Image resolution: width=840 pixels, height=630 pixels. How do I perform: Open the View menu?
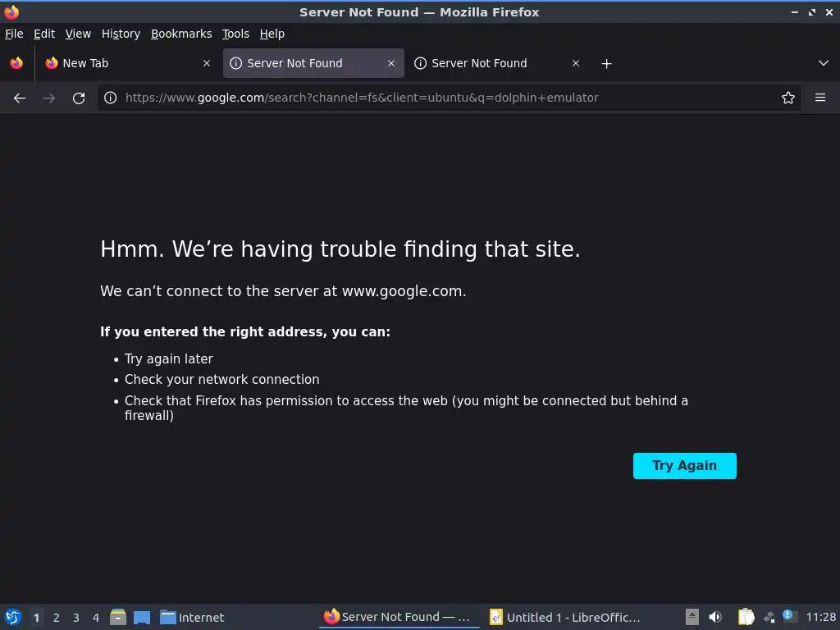[x=78, y=34]
